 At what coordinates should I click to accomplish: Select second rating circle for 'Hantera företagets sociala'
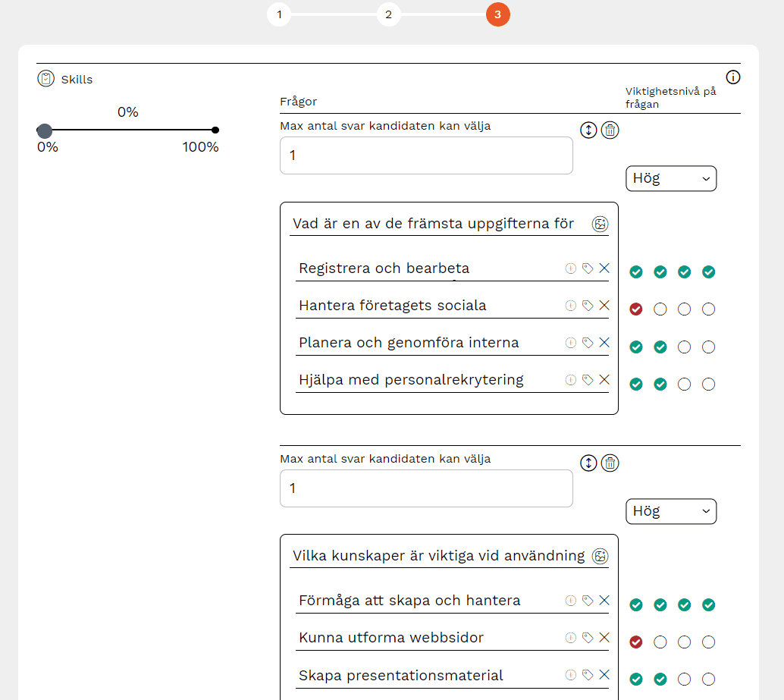(660, 309)
